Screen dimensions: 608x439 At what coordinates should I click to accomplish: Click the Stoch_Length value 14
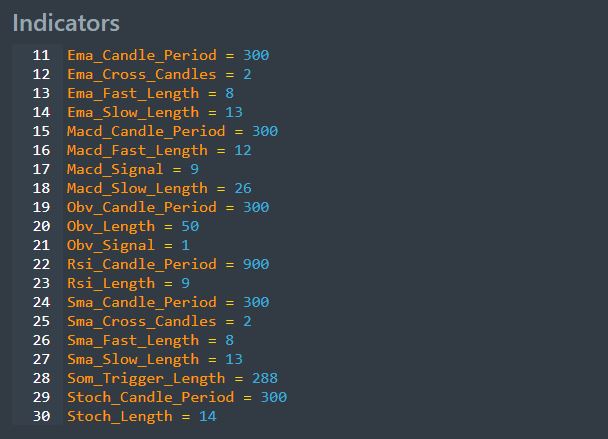208,416
